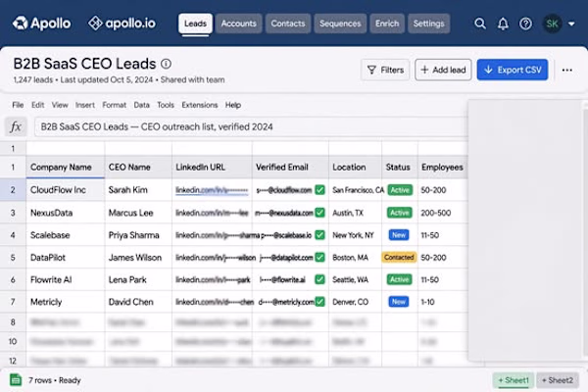Toggle verified checkbox for cloudflow.com email
Viewport: 588px width, 392px height.
(x=319, y=190)
